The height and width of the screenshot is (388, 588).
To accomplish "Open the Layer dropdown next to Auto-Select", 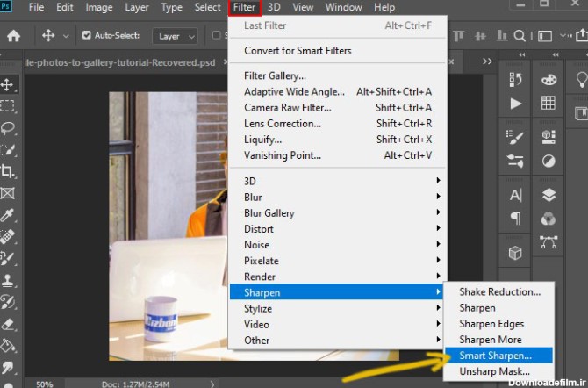I will 174,36.
